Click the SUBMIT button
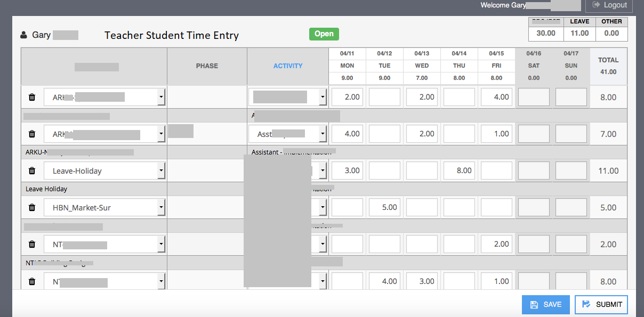Image resolution: width=644 pixels, height=317 pixels. point(601,305)
